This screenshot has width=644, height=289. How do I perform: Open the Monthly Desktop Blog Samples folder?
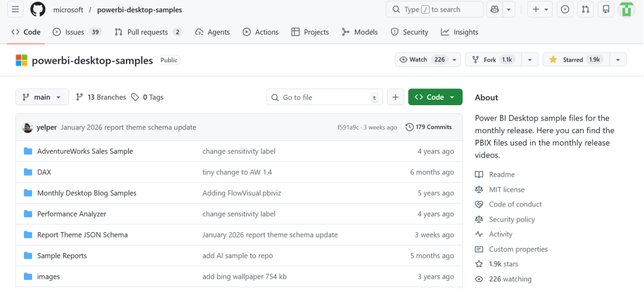pyautogui.click(x=86, y=193)
